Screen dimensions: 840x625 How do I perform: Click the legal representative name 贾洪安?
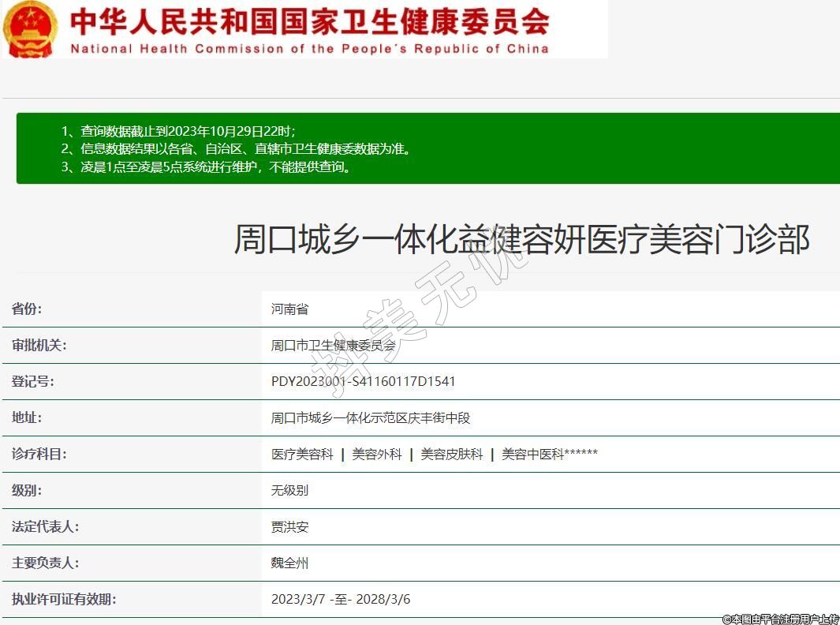pyautogui.click(x=289, y=527)
